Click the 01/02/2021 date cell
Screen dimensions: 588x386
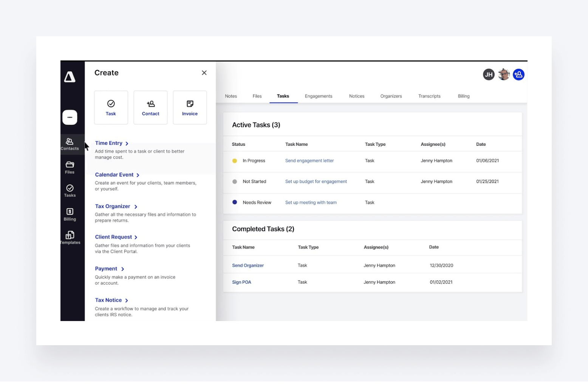pos(441,282)
